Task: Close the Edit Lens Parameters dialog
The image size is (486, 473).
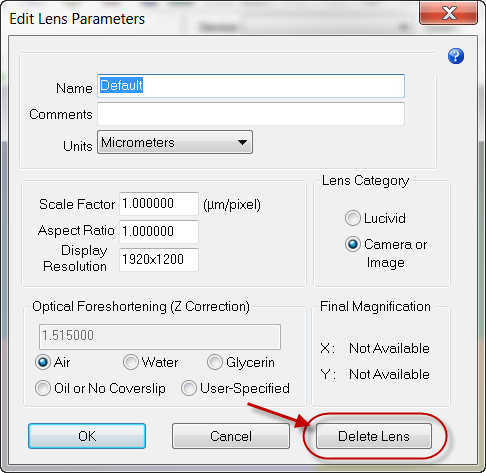Action: click(448, 13)
